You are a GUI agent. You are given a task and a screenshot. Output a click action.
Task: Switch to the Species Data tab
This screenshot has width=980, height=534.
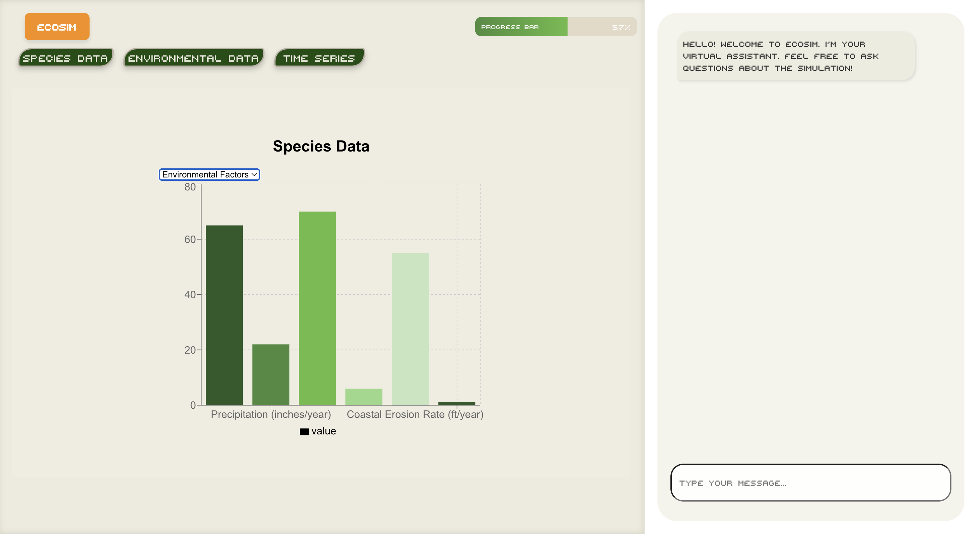(x=66, y=58)
